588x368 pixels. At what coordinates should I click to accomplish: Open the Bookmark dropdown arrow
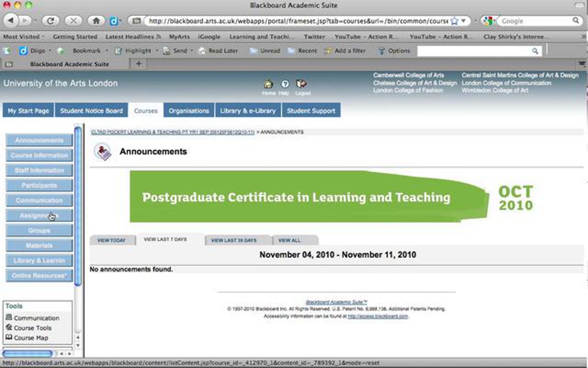coord(107,51)
